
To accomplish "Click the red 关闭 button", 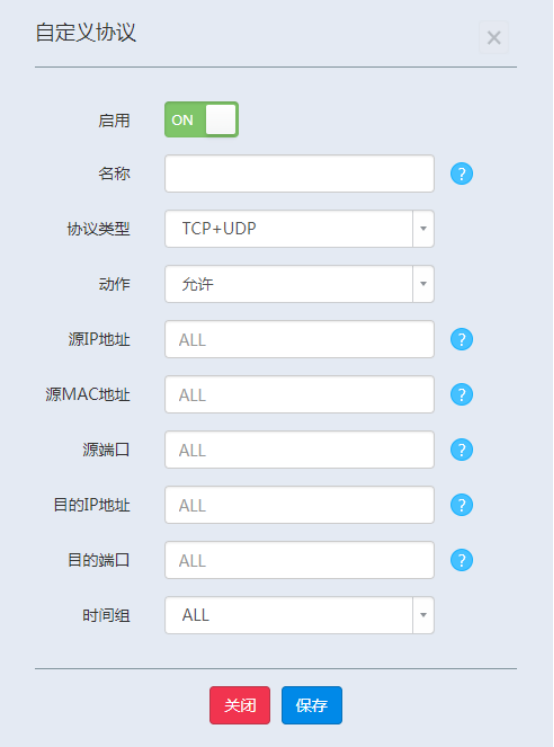I will coord(240,705).
